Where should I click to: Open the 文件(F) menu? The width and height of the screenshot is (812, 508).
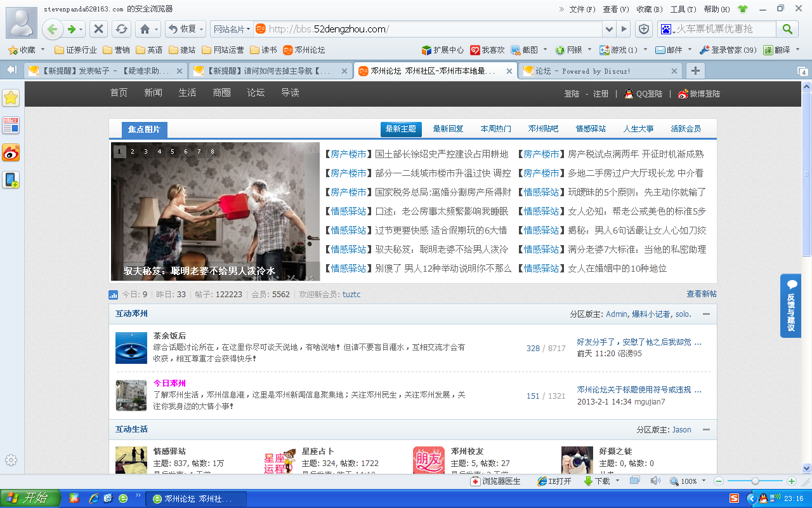pos(582,9)
